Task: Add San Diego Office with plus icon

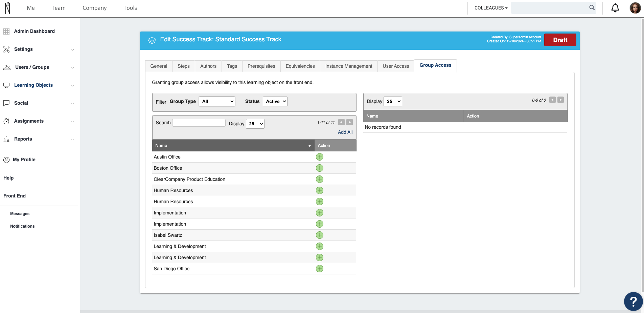Action: click(319, 269)
